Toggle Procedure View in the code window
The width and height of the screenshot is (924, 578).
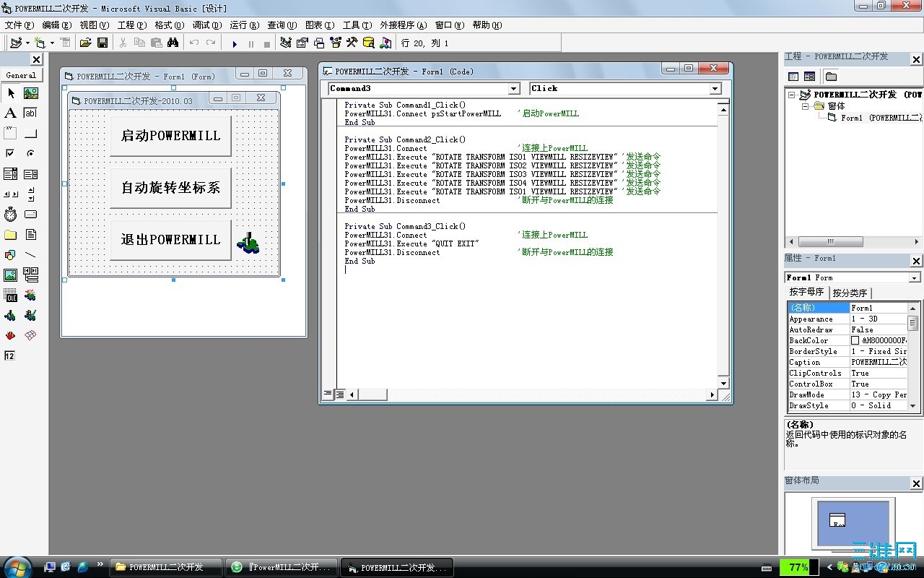click(328, 394)
